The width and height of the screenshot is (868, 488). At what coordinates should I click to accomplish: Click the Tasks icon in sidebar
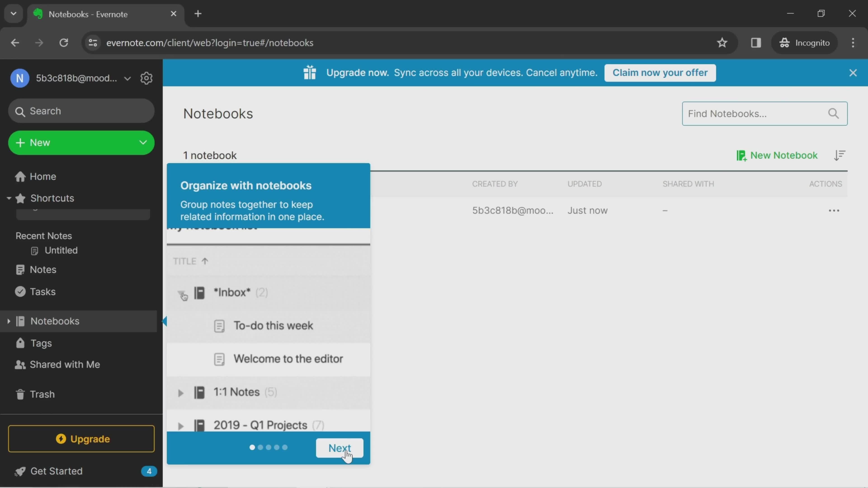click(x=20, y=292)
